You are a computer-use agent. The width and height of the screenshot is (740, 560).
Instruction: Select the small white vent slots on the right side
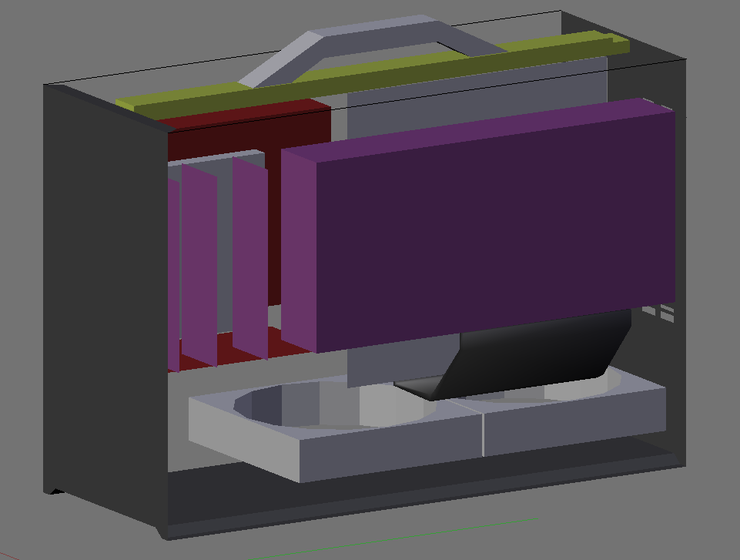click(665, 312)
